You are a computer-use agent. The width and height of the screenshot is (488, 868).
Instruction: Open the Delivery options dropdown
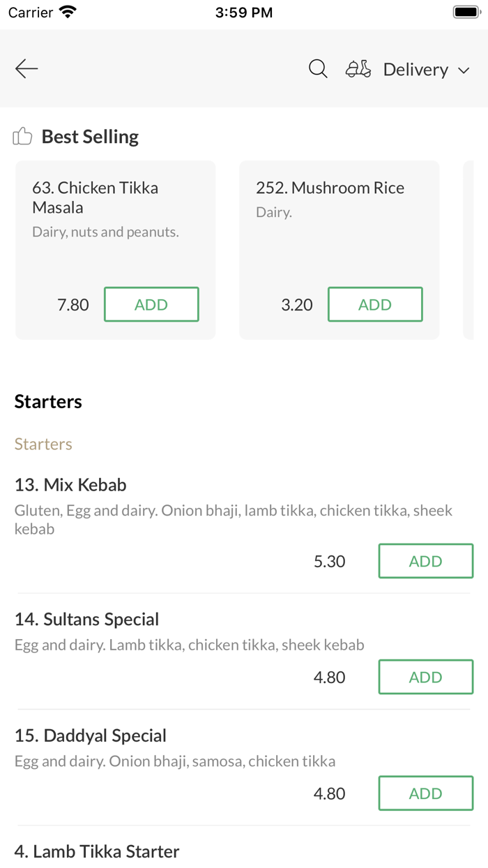click(415, 69)
